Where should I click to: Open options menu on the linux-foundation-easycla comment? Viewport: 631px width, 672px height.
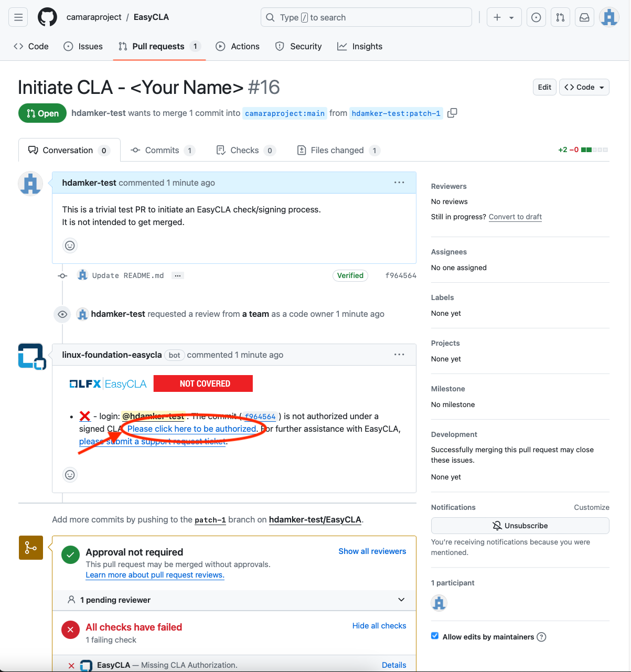click(x=399, y=355)
